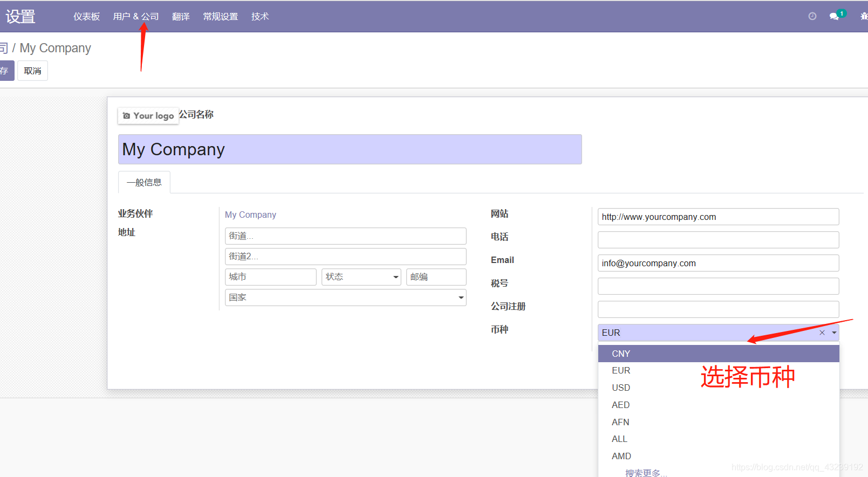Open the 状态 state dropdown
Screen dimensions: 868x477
pyautogui.click(x=361, y=277)
